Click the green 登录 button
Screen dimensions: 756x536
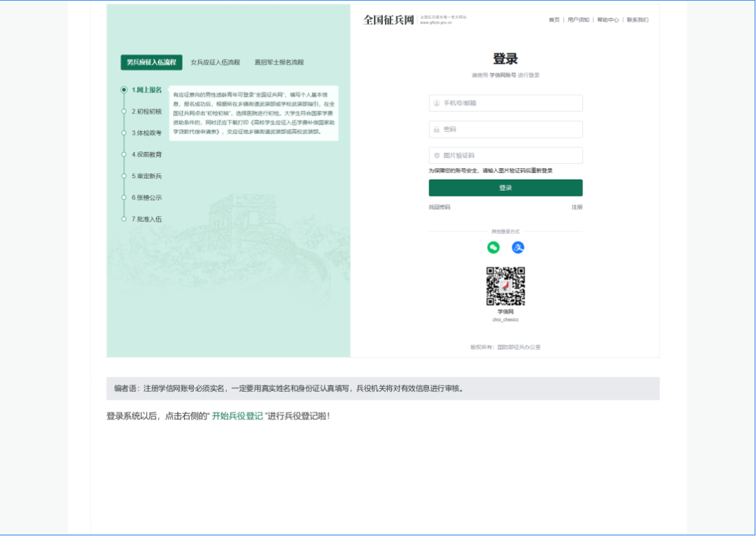coord(505,188)
